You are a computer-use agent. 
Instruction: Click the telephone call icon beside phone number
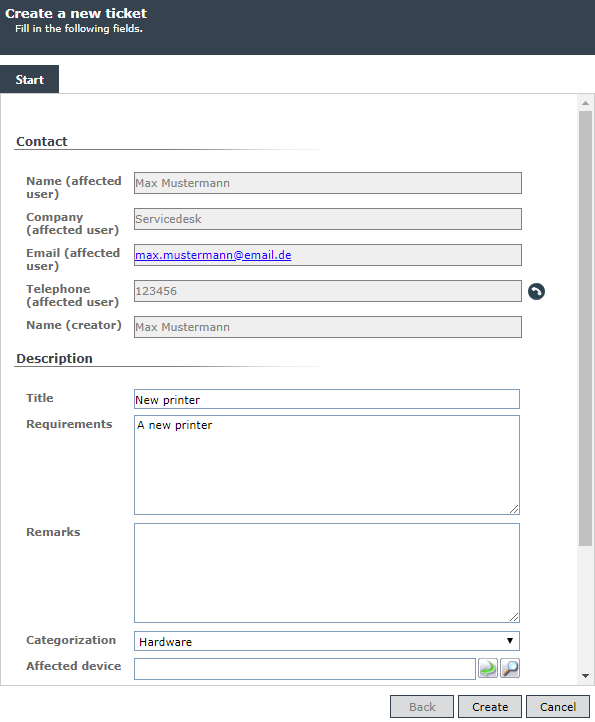tap(536, 291)
